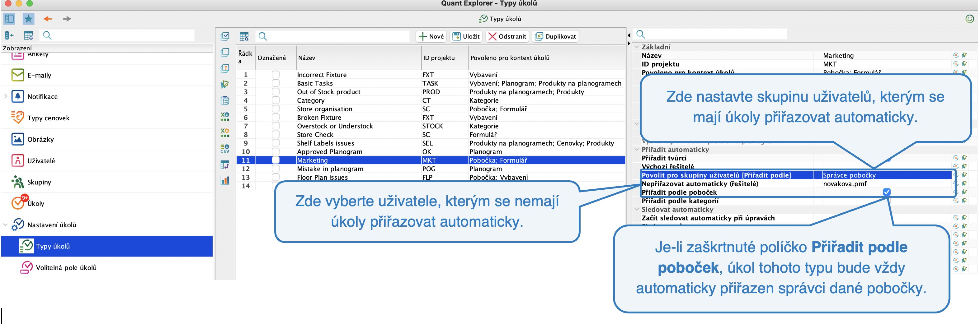Image resolution: width=980 pixels, height=324 pixels.
Task: Tick the Označené checkbox for Marketing row
Action: [x=276, y=160]
